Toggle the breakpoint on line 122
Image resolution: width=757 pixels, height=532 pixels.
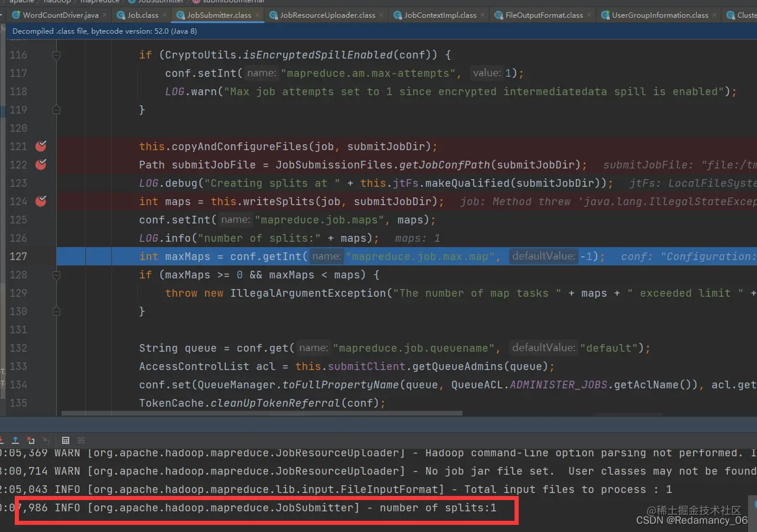coord(41,164)
